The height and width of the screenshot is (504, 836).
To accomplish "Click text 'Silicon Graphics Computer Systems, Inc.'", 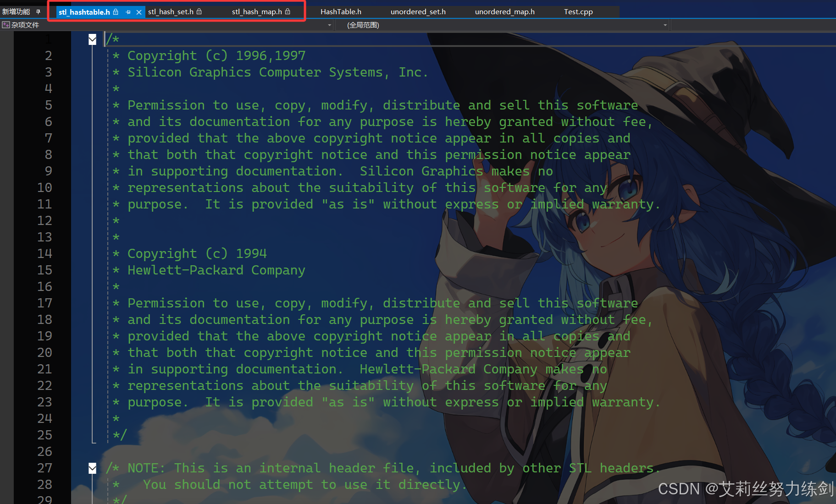I will click(x=277, y=72).
